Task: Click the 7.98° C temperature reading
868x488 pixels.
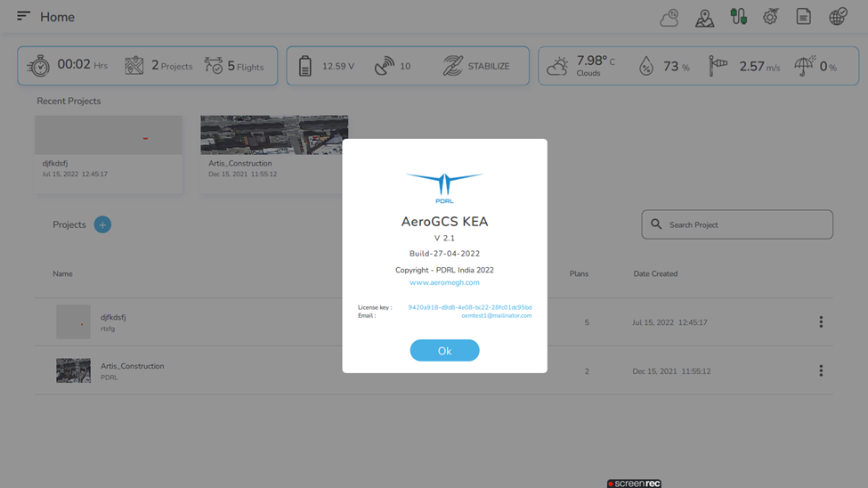Action: tap(596, 61)
